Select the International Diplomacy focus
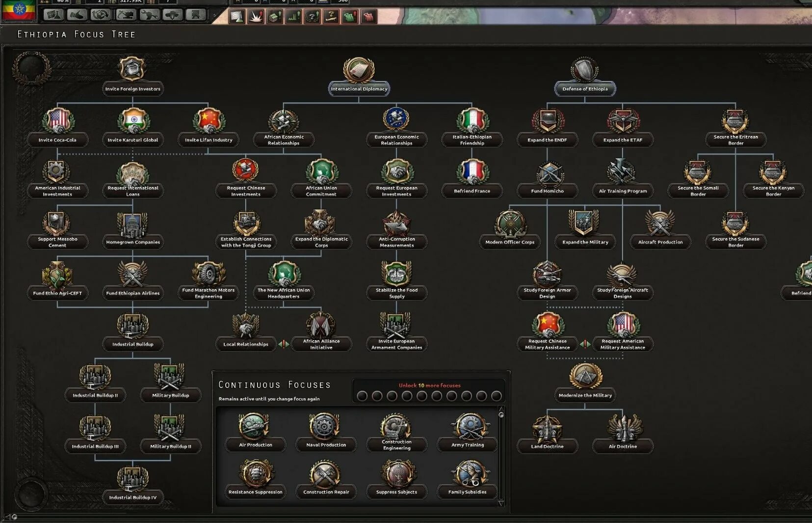The image size is (812, 523). click(359, 75)
